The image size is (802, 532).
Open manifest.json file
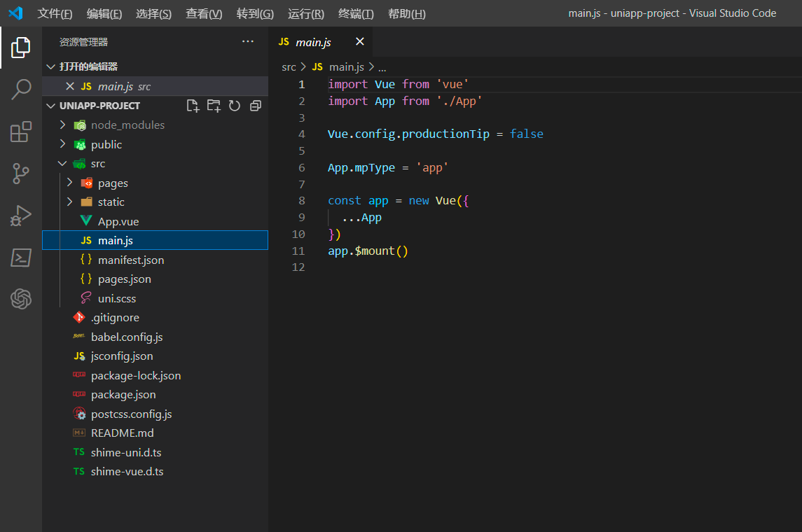click(155, 260)
